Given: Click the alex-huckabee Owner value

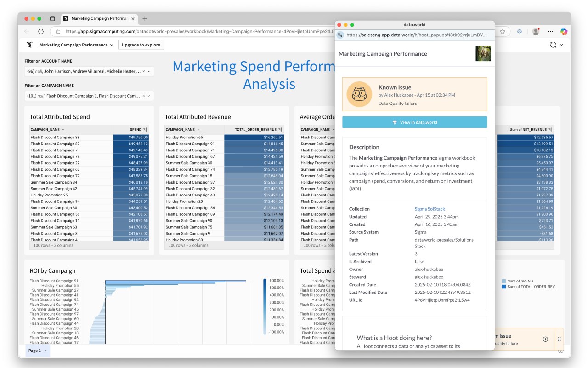Looking at the screenshot, I should (x=428, y=269).
